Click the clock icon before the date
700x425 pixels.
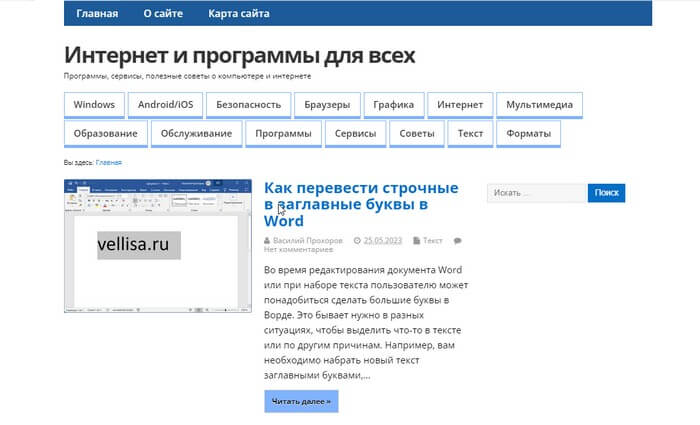tap(357, 241)
